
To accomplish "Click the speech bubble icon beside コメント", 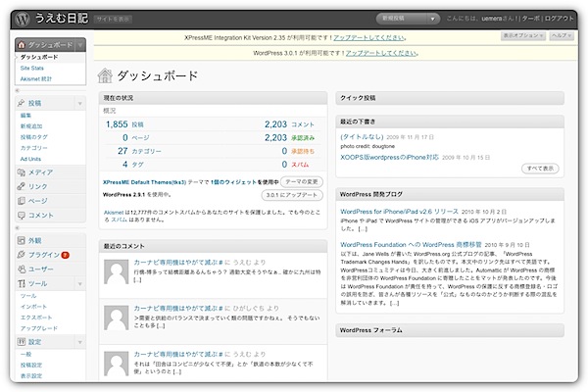I will pyautogui.click(x=22, y=216).
